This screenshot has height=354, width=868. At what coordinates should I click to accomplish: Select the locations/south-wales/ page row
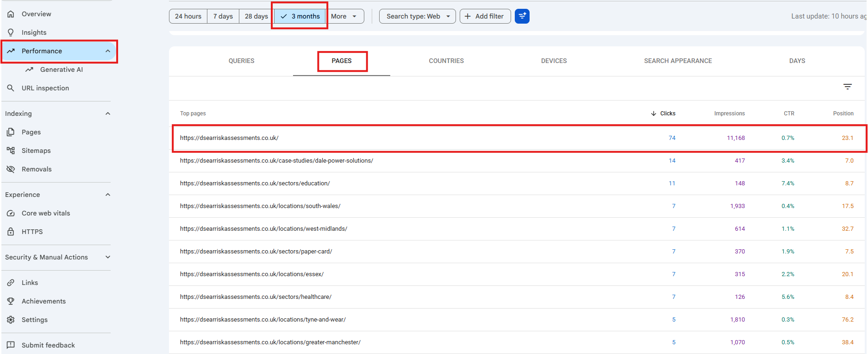517,206
